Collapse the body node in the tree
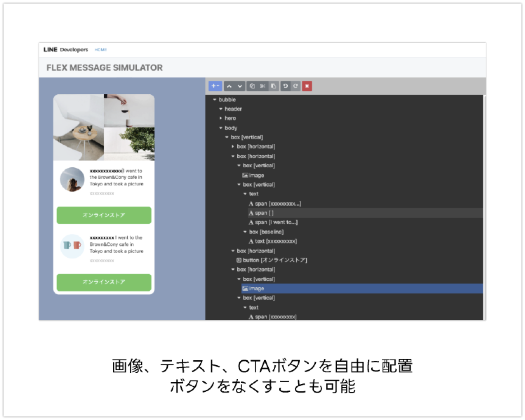Viewport: 525px width, 420px height. click(220, 128)
